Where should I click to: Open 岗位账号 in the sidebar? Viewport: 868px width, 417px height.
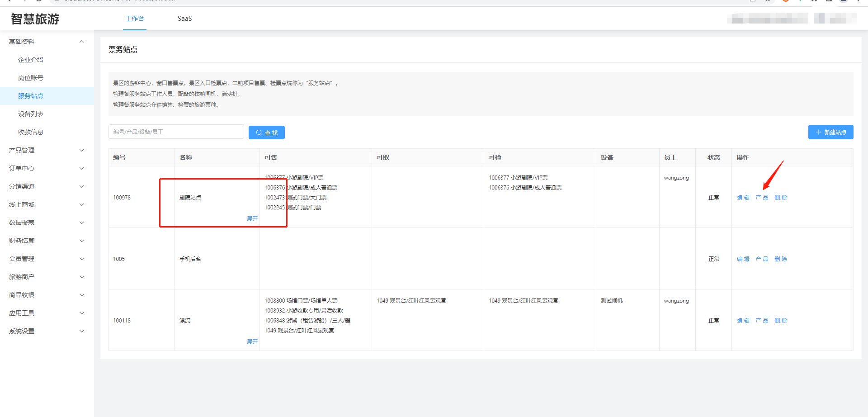pyautogui.click(x=31, y=78)
